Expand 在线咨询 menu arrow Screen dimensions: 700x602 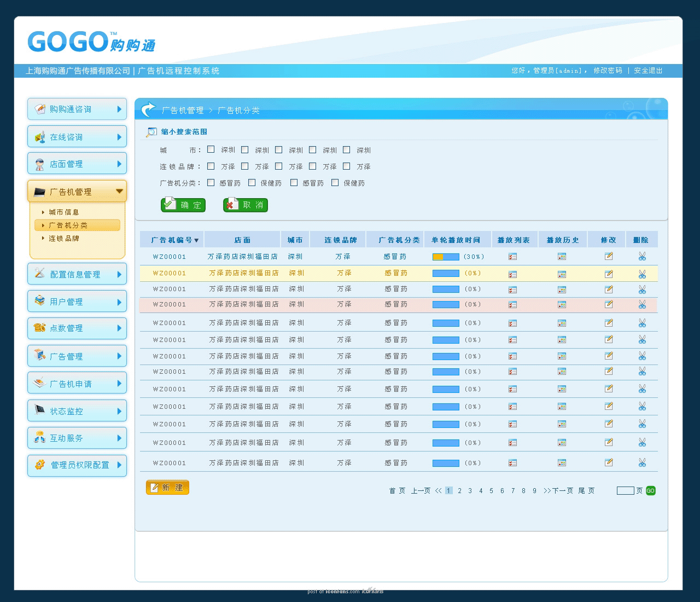click(119, 137)
